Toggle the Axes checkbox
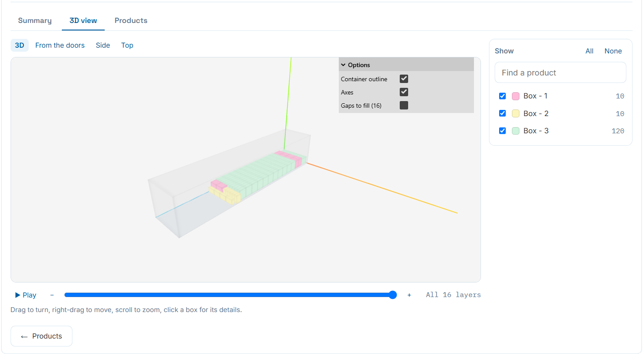 click(x=404, y=92)
